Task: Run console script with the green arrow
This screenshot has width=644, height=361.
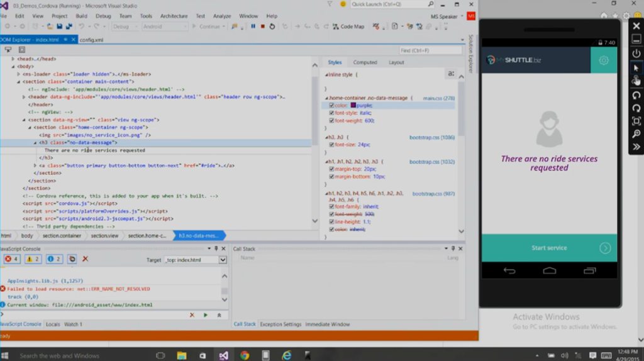Action: (x=206, y=315)
